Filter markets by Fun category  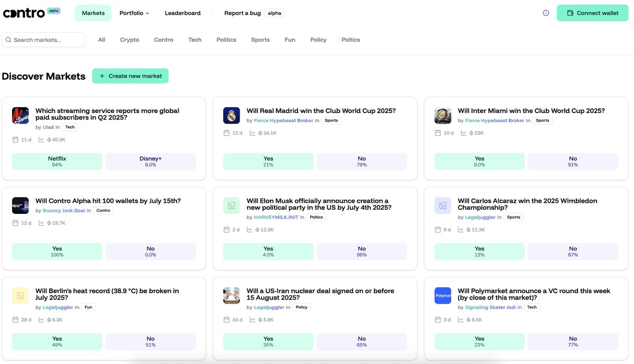pos(290,40)
